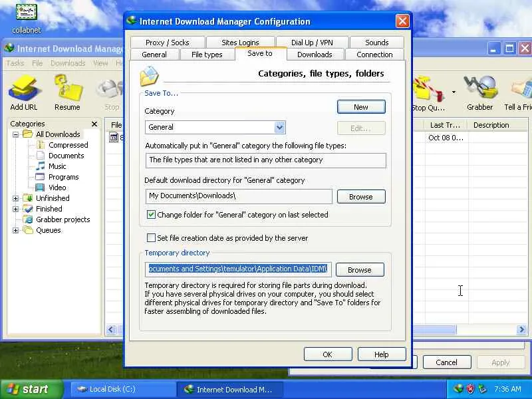
Task: Select the Programs category icon
Action: pyautogui.click(x=40, y=177)
